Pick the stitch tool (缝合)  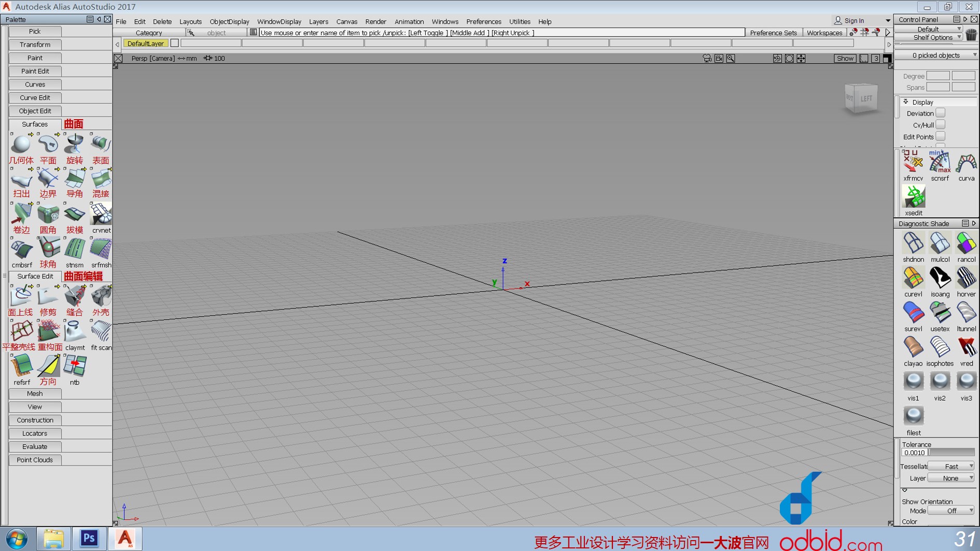[x=74, y=296]
